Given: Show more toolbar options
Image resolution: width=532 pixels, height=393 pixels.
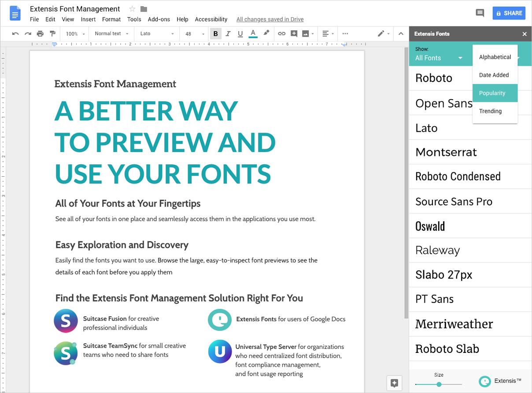Looking at the screenshot, I should (x=345, y=33).
